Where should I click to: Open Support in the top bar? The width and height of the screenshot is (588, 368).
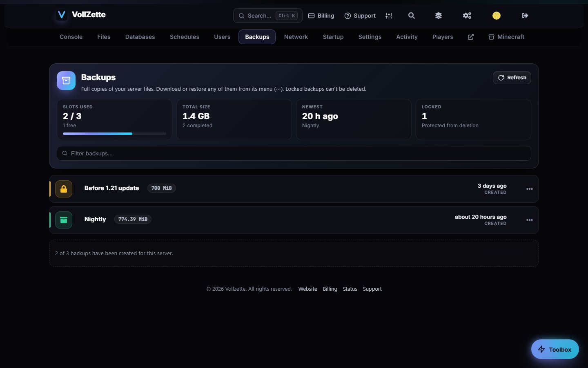pos(360,16)
